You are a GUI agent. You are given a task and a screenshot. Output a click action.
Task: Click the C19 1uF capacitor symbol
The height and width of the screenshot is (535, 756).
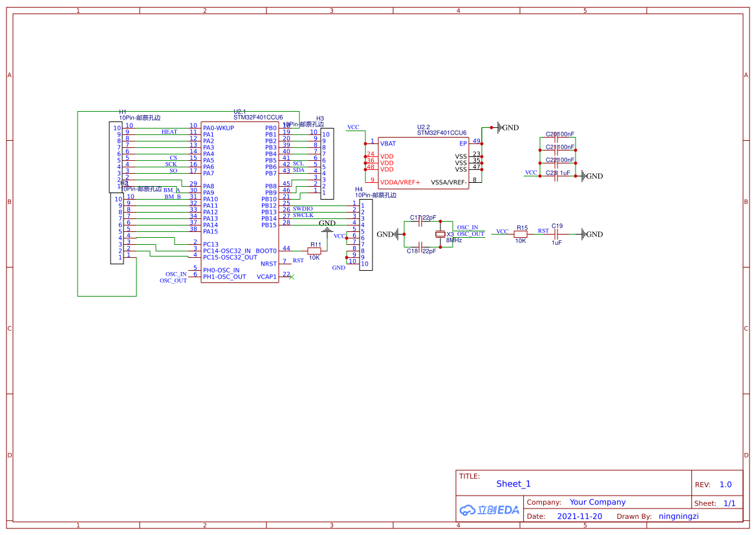point(556,235)
